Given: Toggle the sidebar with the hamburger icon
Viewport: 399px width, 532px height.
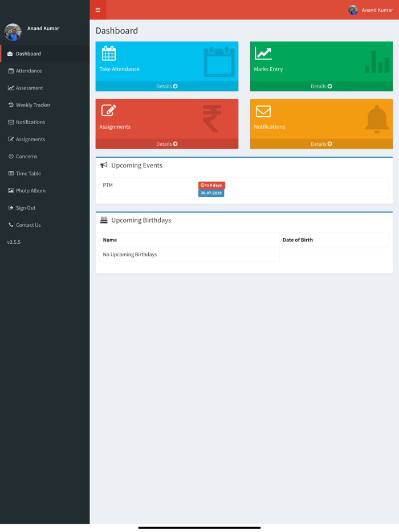Looking at the screenshot, I should click(98, 10).
